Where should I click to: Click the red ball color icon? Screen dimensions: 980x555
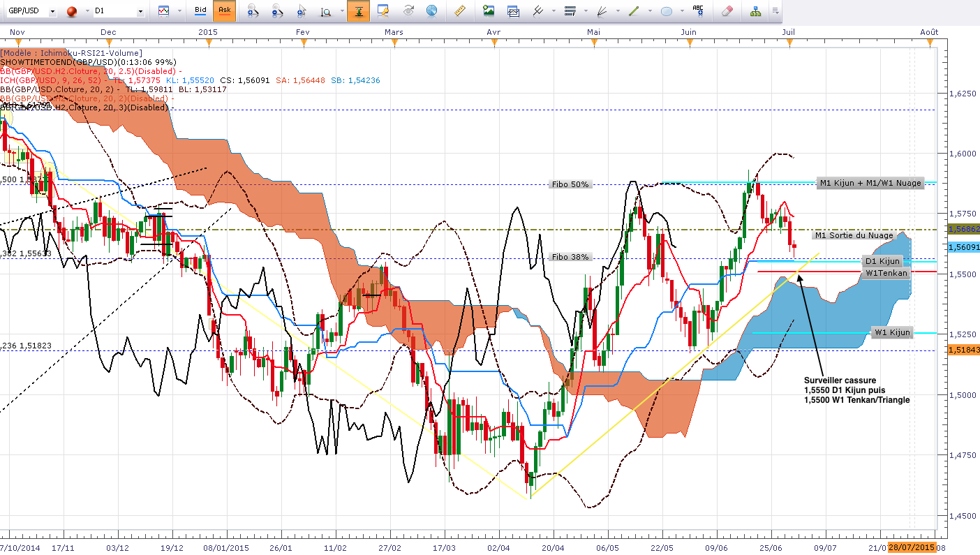point(71,11)
